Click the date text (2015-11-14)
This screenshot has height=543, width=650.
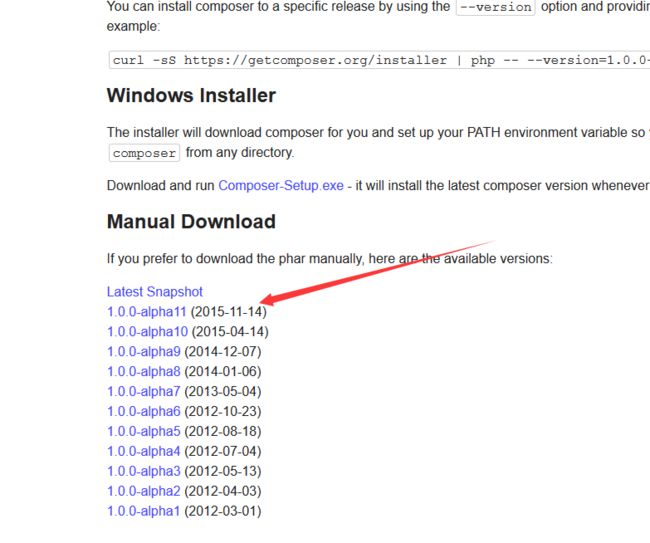228,312
